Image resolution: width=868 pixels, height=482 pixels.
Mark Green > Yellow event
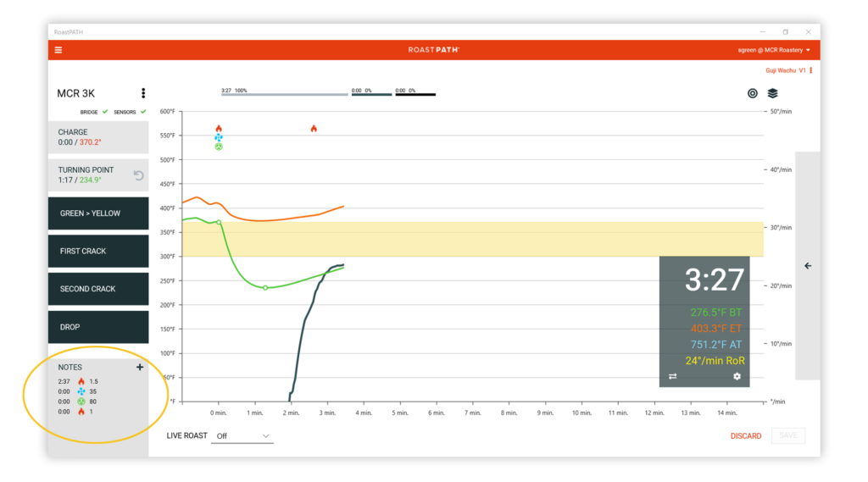(x=98, y=213)
